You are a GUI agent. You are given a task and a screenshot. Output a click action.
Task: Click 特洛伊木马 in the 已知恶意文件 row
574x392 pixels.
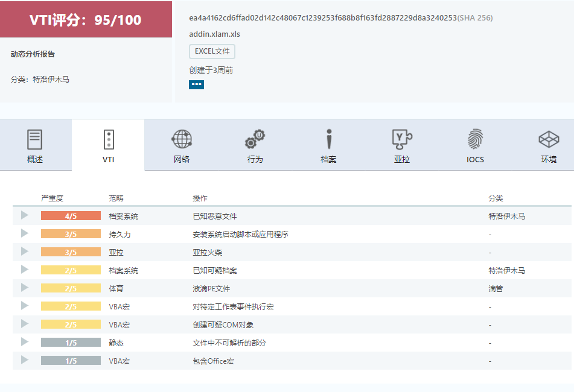point(507,216)
